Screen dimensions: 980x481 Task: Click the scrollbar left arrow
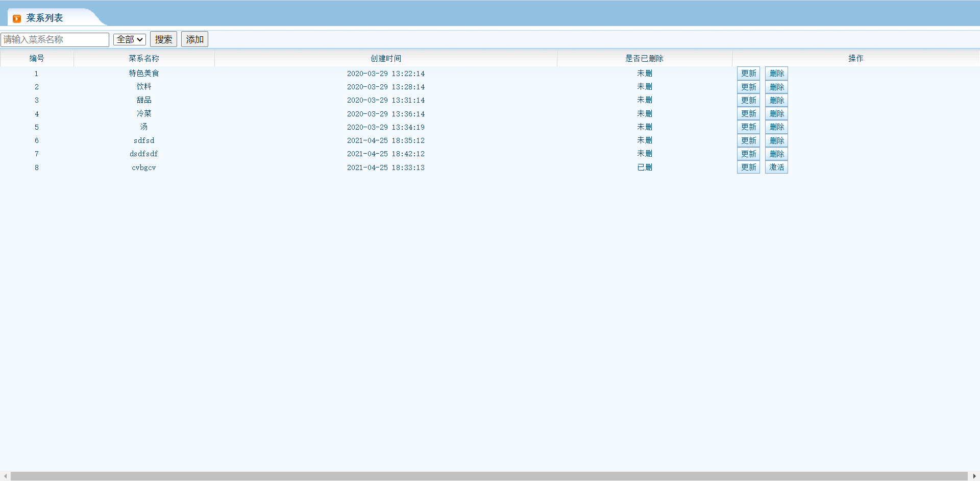(x=5, y=476)
